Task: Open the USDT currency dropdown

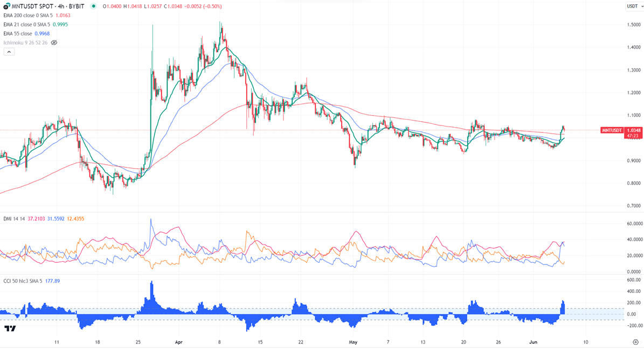Action: [634, 6]
